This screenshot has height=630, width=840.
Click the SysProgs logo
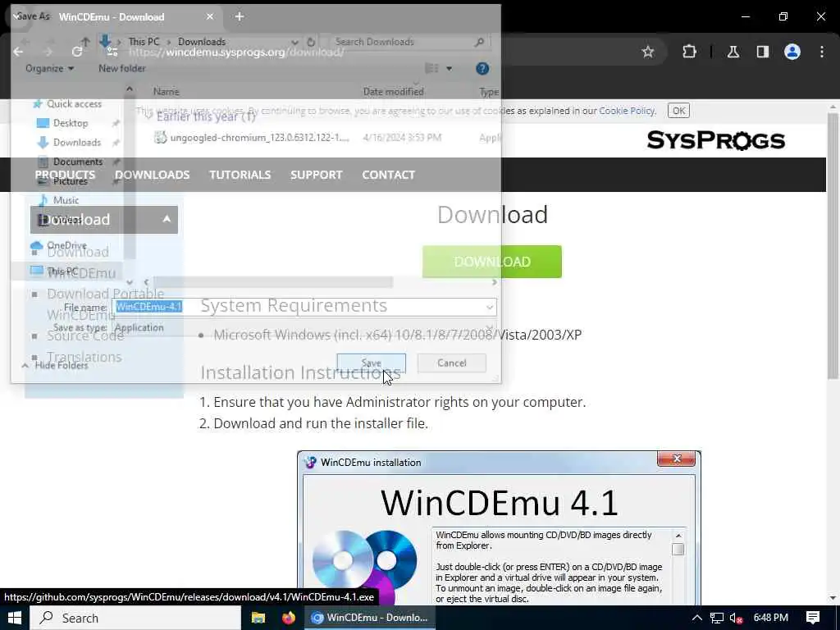(x=715, y=140)
